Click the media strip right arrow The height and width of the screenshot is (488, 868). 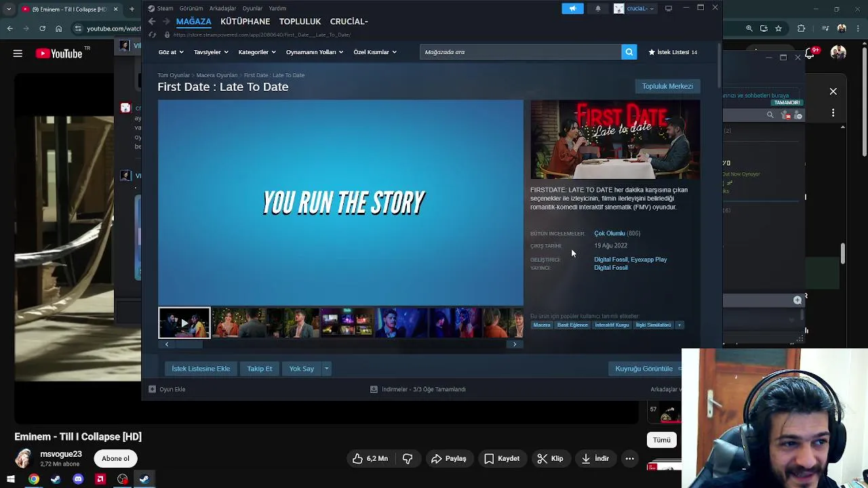(515, 344)
